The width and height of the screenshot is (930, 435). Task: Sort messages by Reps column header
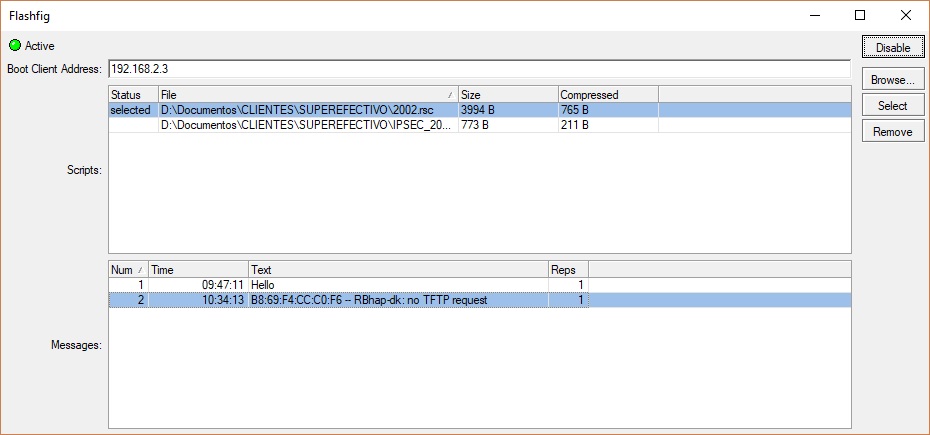click(568, 270)
